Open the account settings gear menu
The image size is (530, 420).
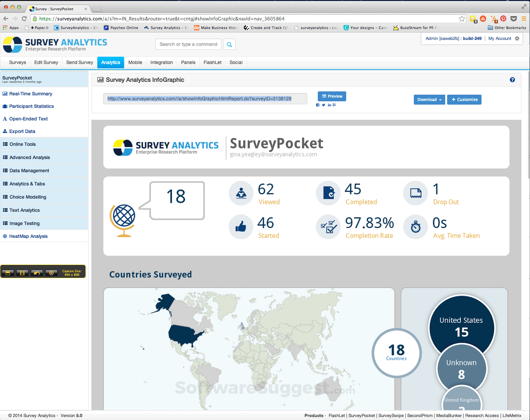pos(516,38)
